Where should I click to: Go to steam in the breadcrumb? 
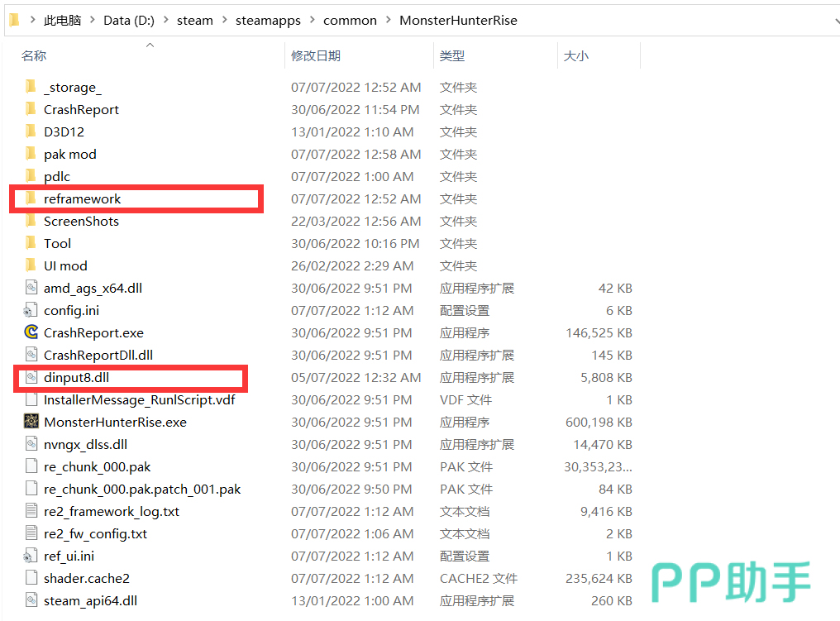195,21
